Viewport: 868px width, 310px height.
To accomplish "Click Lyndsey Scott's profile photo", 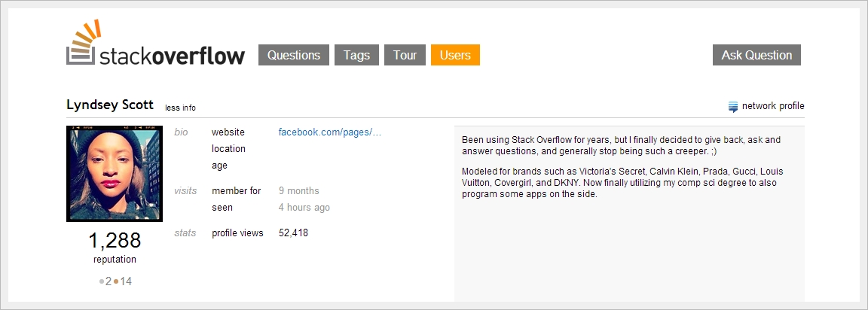I will [115, 174].
